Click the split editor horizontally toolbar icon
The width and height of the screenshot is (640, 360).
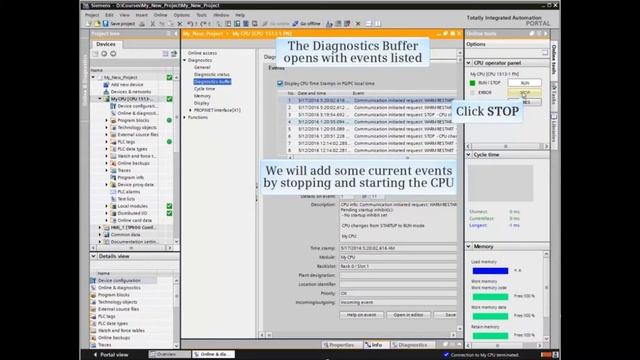pos(368,24)
